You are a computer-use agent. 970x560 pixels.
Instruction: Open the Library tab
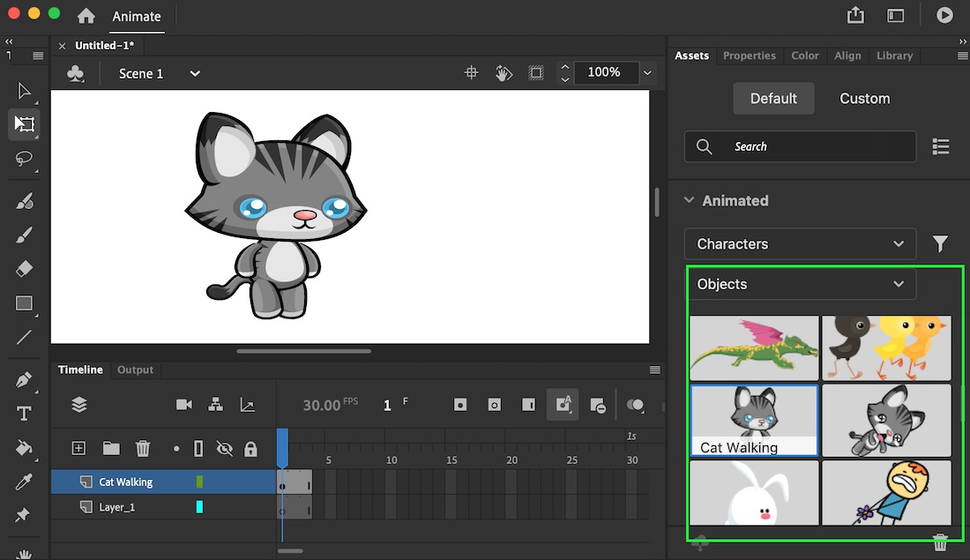click(x=894, y=56)
